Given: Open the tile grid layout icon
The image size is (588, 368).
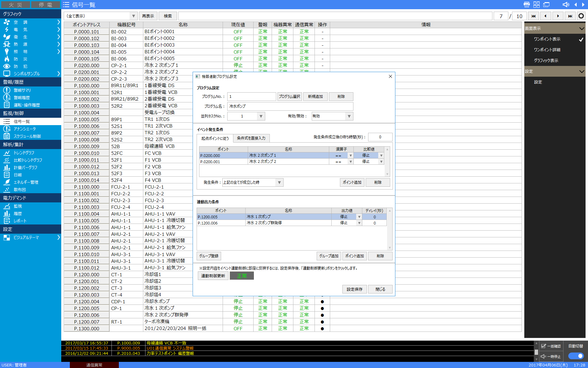Looking at the screenshot, I should click(537, 5).
